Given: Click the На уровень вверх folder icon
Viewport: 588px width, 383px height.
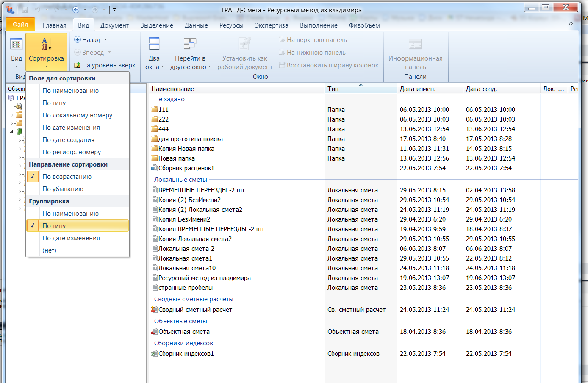Looking at the screenshot, I should [78, 65].
